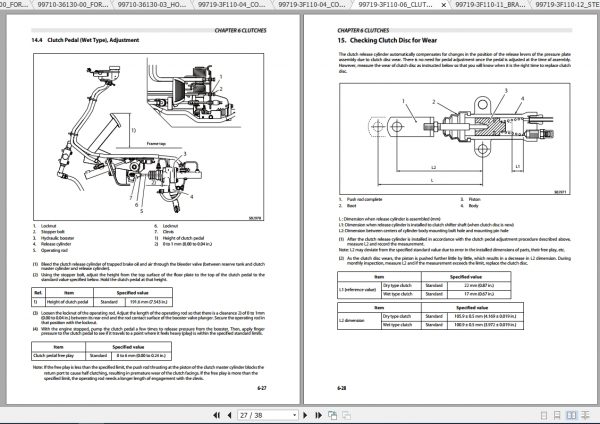The image size is (600, 424).
Task: Open the 99719-3F110-12_STE... tab
Action: [567, 5]
